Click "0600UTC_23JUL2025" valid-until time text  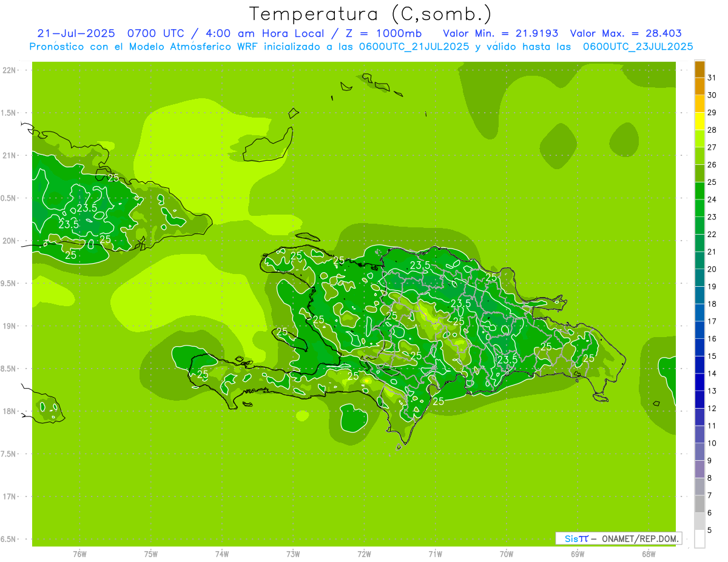638,47
